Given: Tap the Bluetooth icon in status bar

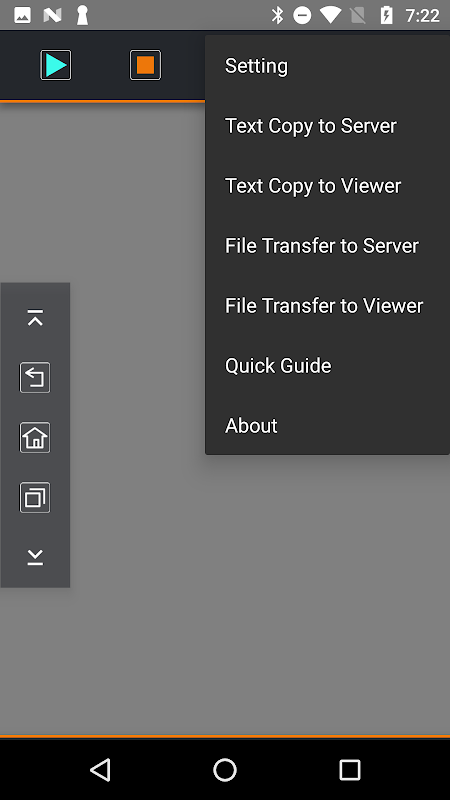Looking at the screenshot, I should [277, 15].
